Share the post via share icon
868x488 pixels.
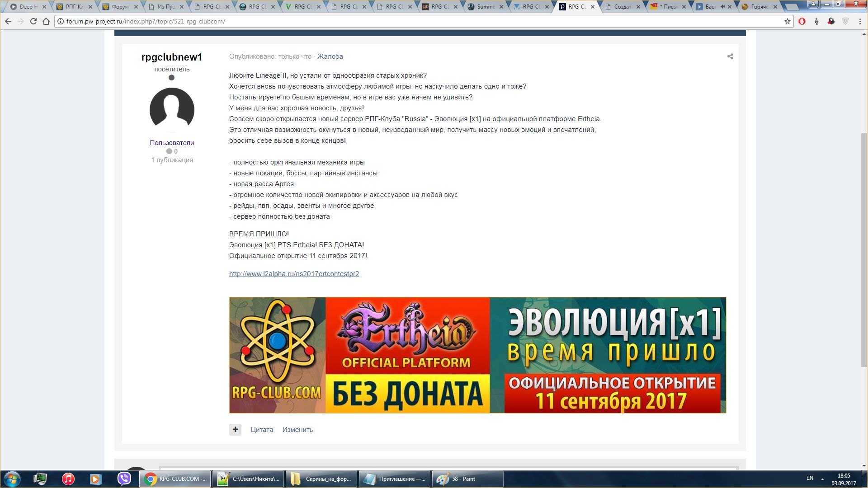pyautogui.click(x=730, y=56)
